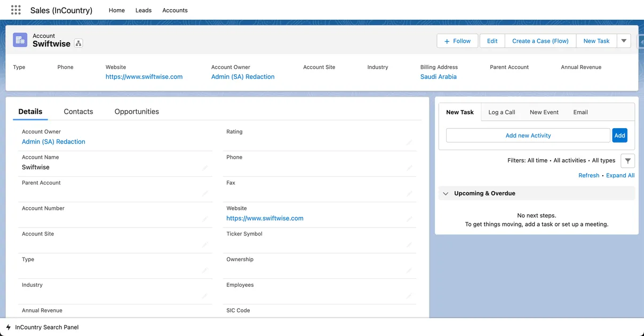The image size is (644, 336).
Task: Click lightning icon for InCountry Search Panel
Action: click(x=9, y=327)
